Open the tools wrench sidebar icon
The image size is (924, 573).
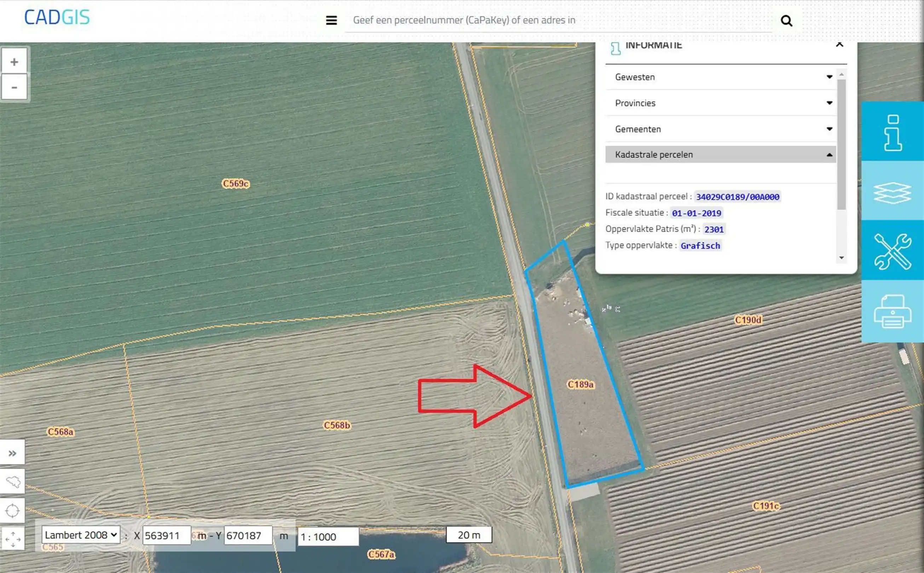893,251
